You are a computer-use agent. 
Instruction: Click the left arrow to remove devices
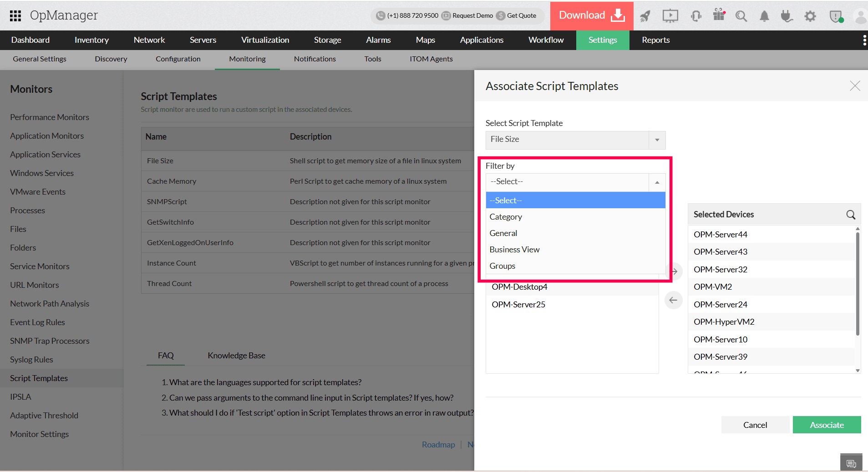click(x=674, y=300)
